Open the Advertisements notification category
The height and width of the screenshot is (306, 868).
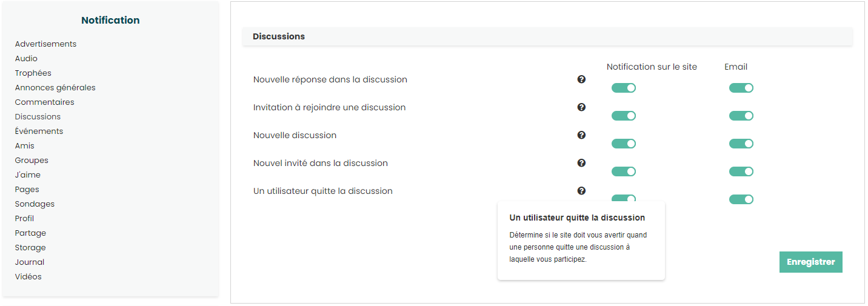click(x=45, y=44)
